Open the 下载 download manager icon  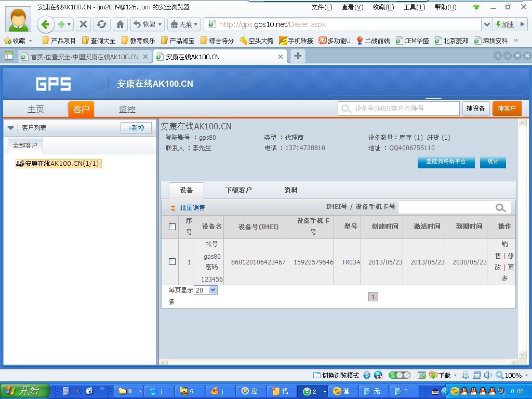[x=433, y=375]
